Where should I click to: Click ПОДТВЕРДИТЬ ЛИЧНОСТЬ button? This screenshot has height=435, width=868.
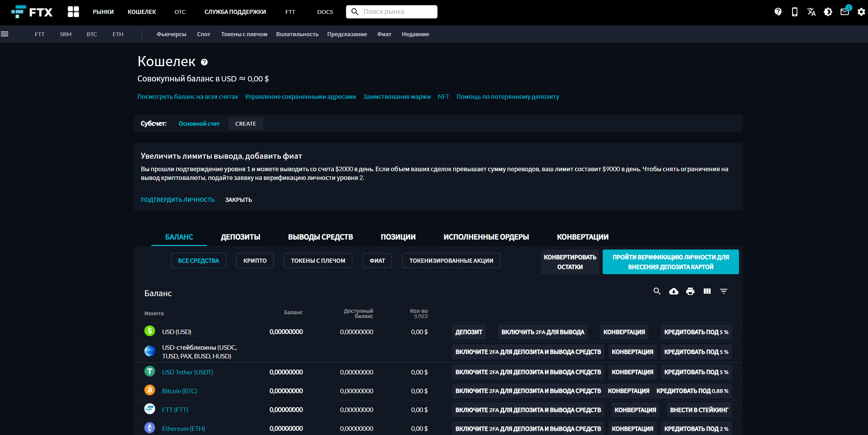pos(178,200)
